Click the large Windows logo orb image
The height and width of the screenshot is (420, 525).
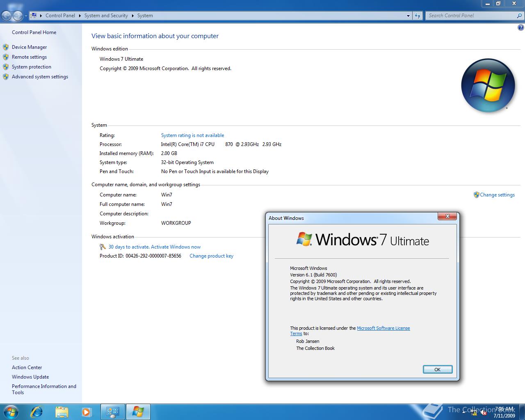click(x=488, y=85)
